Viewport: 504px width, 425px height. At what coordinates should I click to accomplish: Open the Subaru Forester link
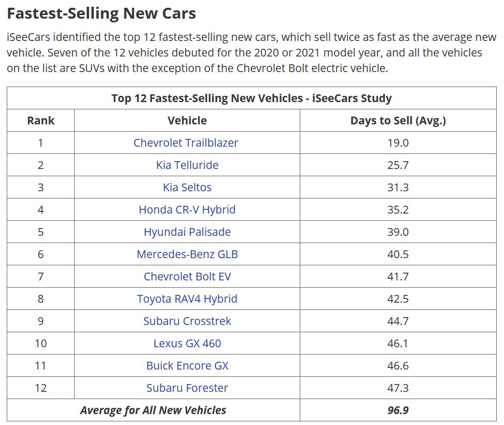(x=187, y=388)
